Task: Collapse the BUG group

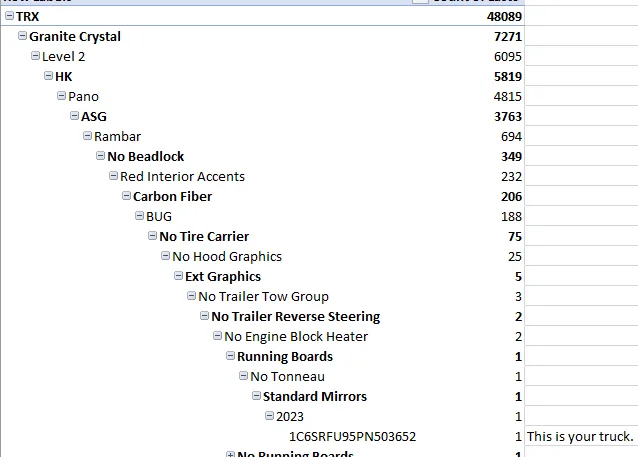Action: 140,216
